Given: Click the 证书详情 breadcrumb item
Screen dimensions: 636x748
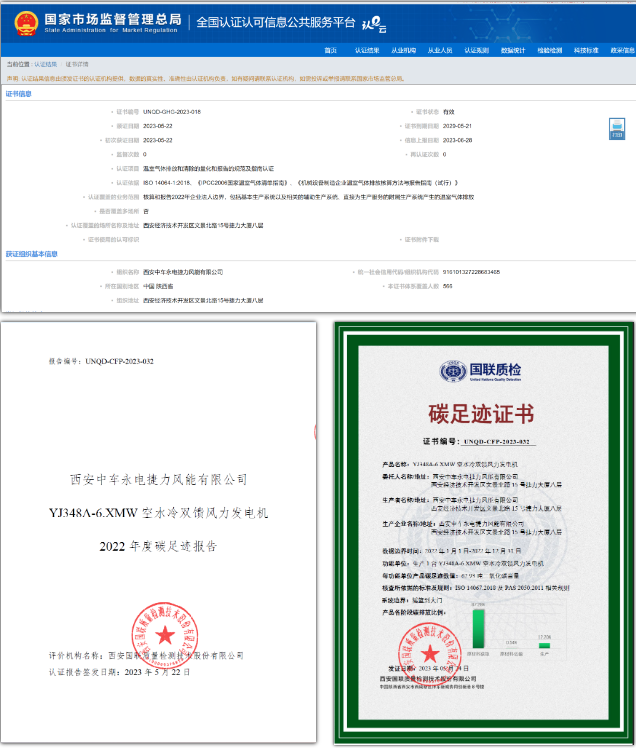Looking at the screenshot, I should (77, 64).
